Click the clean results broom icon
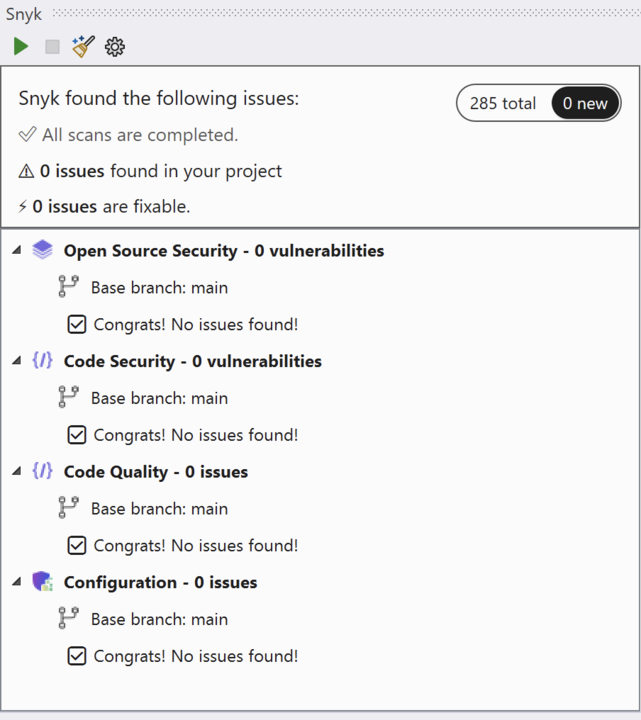The height and width of the screenshot is (720, 641). click(83, 46)
